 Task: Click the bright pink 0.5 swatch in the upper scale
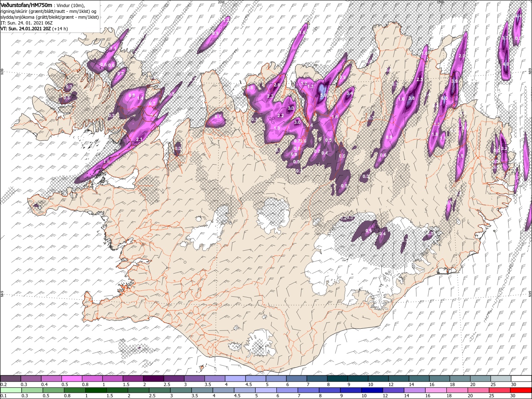(x=71, y=379)
